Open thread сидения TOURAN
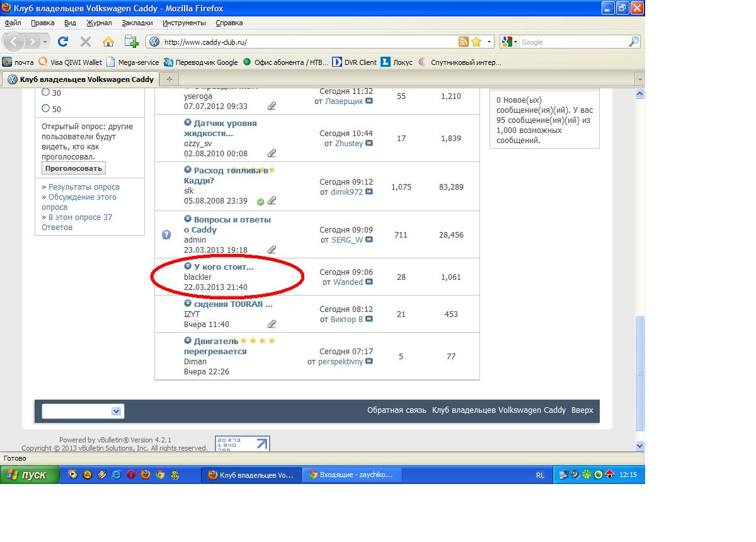 (233, 304)
